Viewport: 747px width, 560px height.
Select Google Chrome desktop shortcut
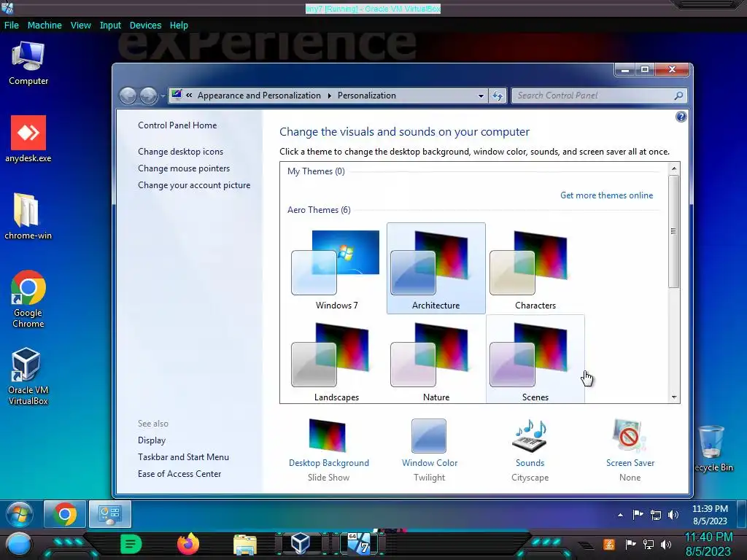pyautogui.click(x=28, y=298)
